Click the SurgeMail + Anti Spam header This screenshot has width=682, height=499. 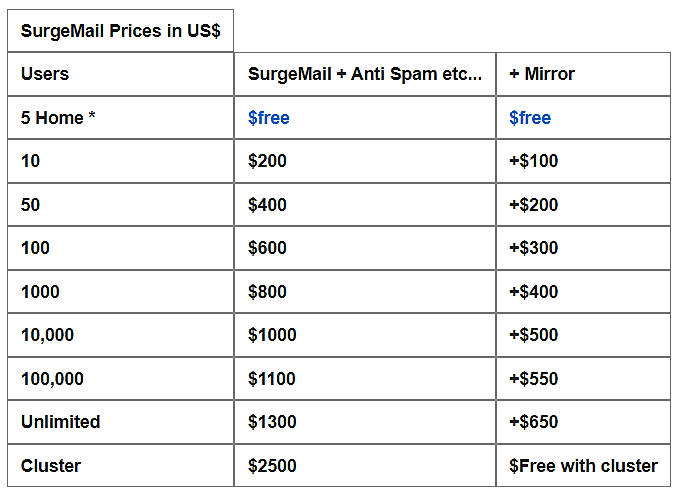pyautogui.click(x=364, y=74)
